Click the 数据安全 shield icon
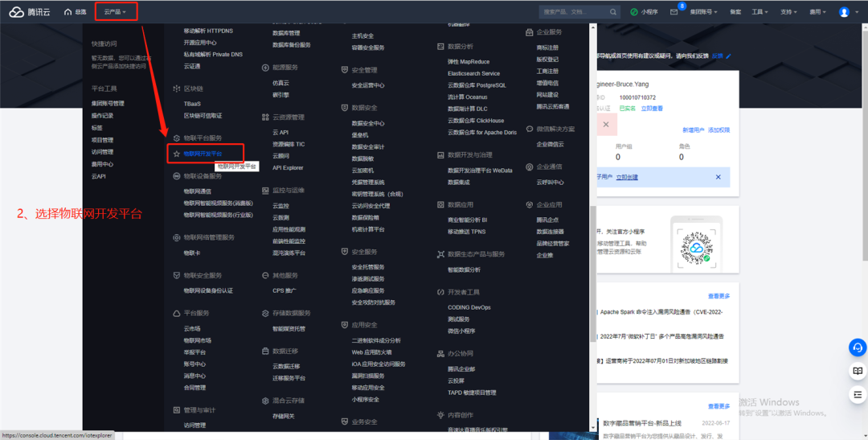Image resolution: width=868 pixels, height=440 pixels. pyautogui.click(x=344, y=108)
